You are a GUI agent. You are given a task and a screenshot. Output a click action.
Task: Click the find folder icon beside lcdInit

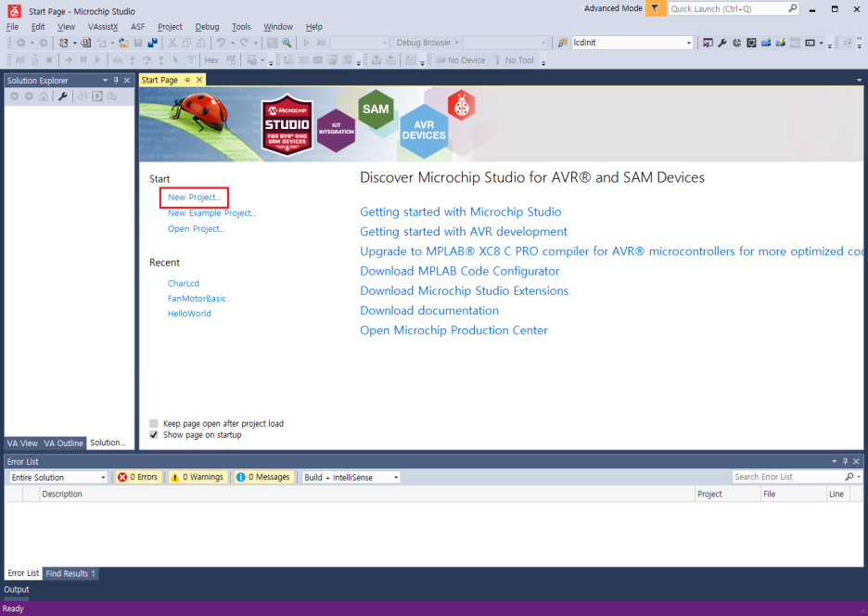pos(562,43)
